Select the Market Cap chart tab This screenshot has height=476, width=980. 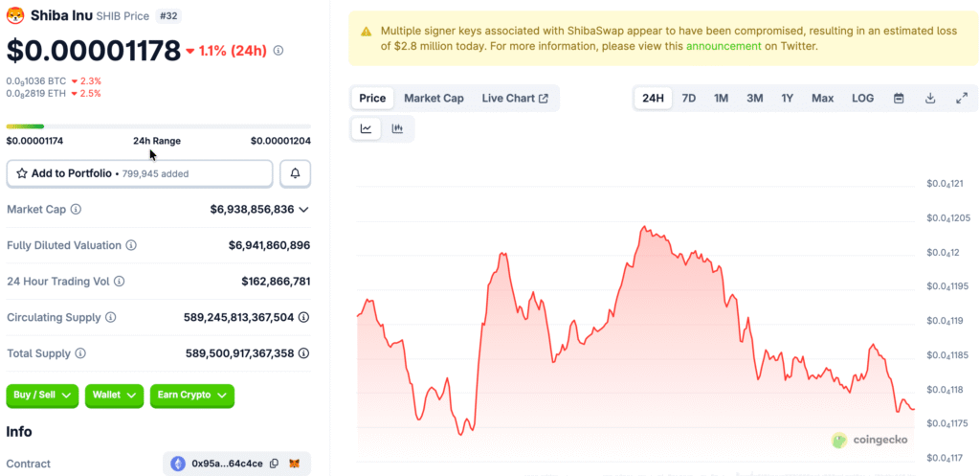tap(434, 99)
